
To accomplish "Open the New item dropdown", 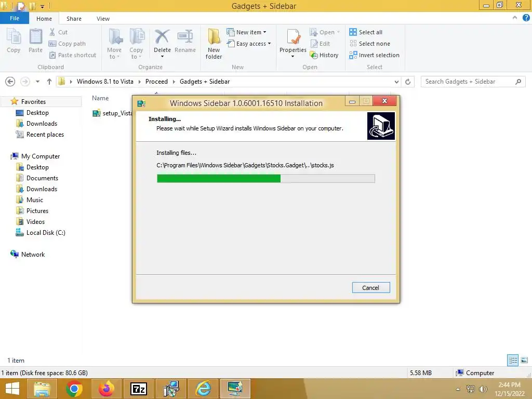I will click(x=247, y=32).
